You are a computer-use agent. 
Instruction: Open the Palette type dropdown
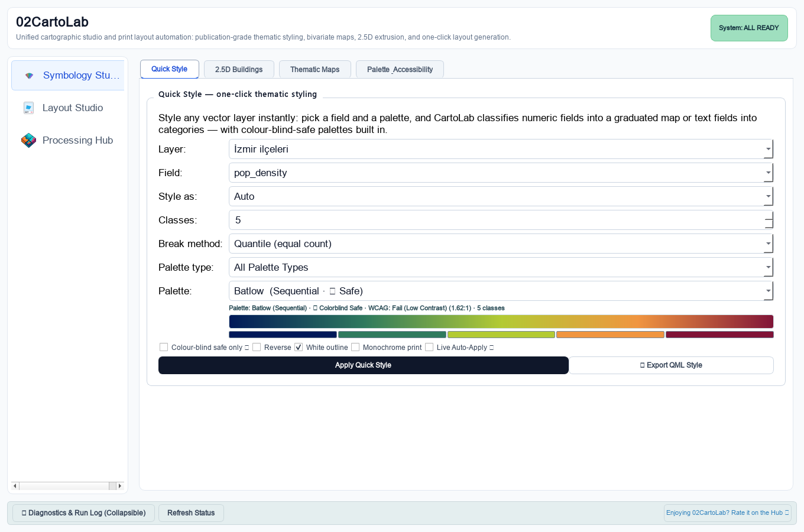[x=501, y=267]
